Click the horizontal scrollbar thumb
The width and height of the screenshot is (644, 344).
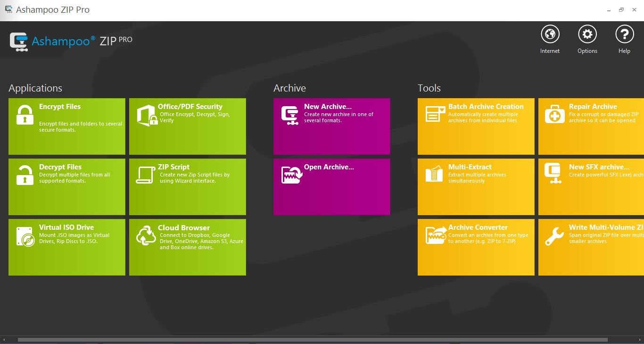(313, 340)
